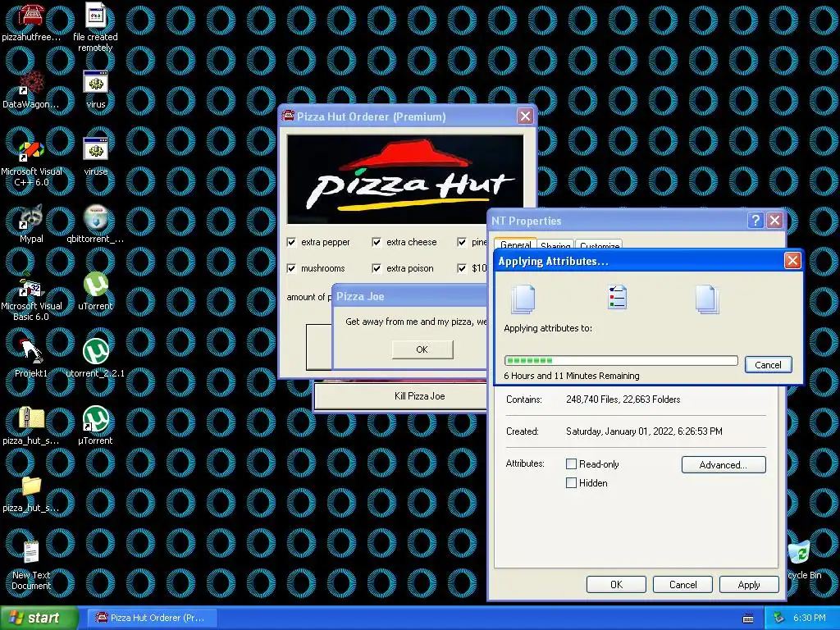This screenshot has height=630, width=840.
Task: Click the 'Get away from me' message text
Action: (x=416, y=322)
